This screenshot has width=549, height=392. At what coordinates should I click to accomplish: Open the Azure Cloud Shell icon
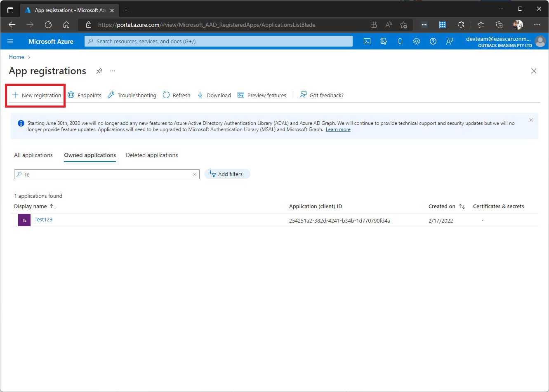point(367,41)
